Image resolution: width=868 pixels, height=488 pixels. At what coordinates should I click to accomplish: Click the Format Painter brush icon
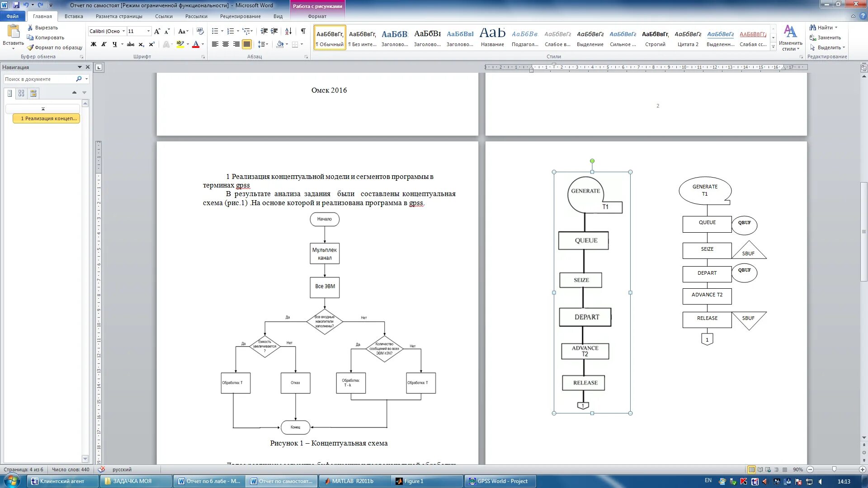coord(30,47)
